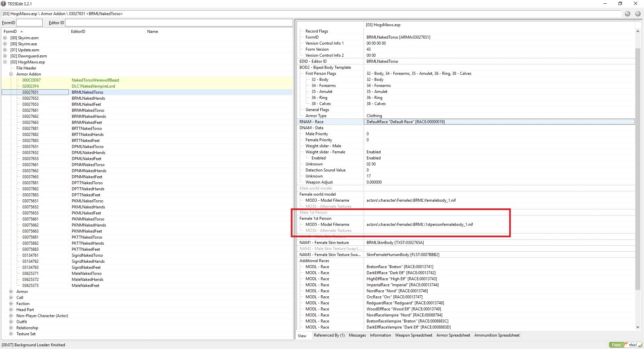This screenshot has width=644, height=349.
Task: Select the NakedTorsoWerewolfBeast record
Action: click(x=147, y=80)
